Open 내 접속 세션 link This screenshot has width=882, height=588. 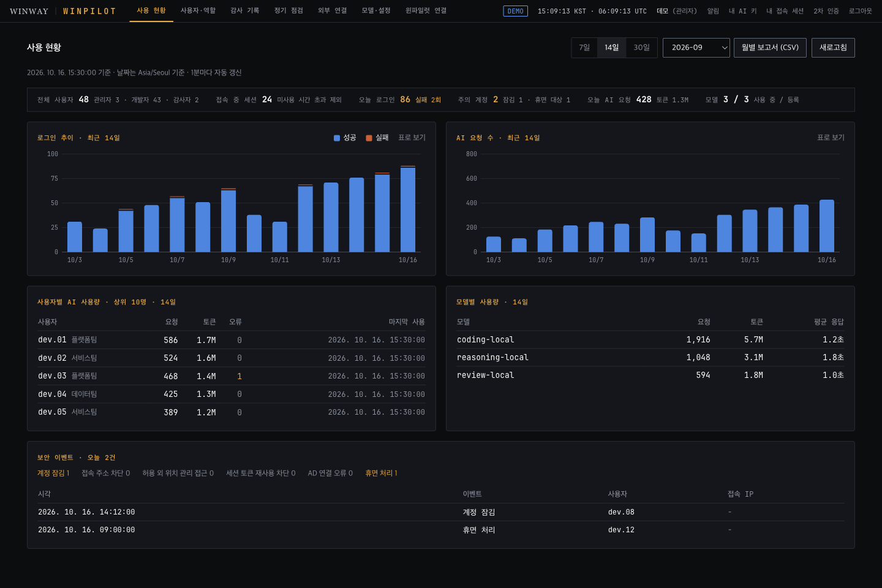[x=785, y=11]
